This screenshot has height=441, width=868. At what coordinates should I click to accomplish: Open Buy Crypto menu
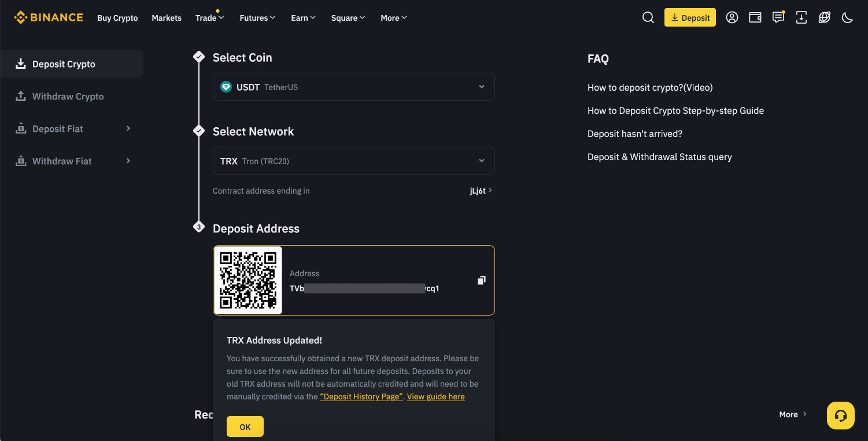click(117, 18)
